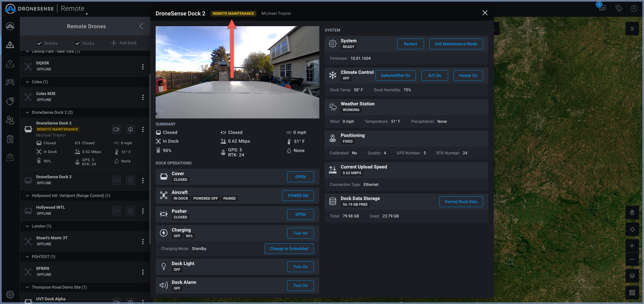Toggle the Drones checkbox

click(x=39, y=43)
